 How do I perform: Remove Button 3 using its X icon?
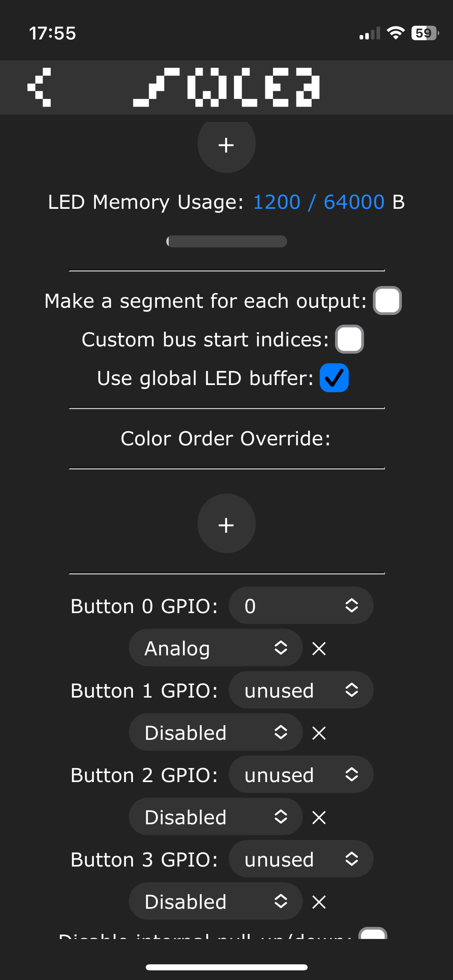pos(319,902)
